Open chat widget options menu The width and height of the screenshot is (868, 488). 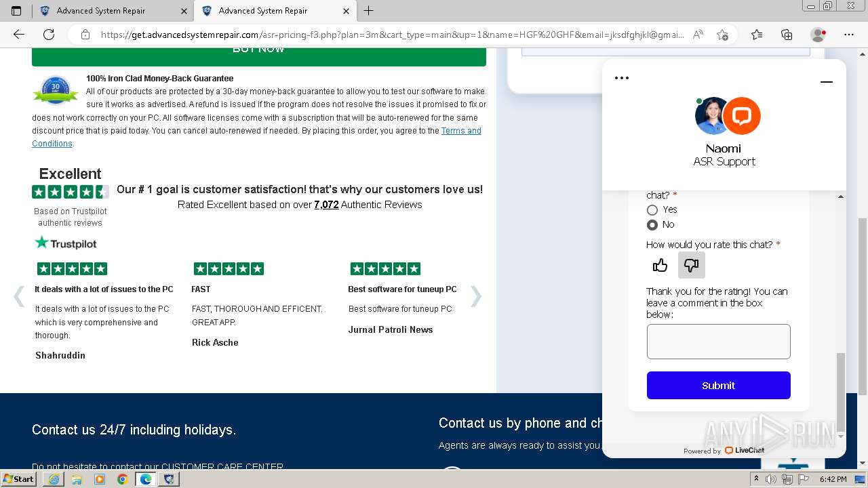click(x=622, y=78)
